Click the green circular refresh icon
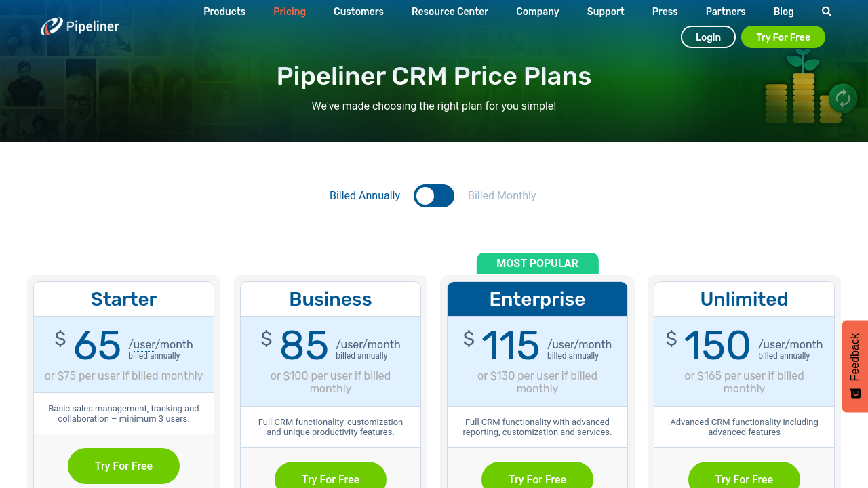The width and height of the screenshot is (868, 488). [x=843, y=99]
